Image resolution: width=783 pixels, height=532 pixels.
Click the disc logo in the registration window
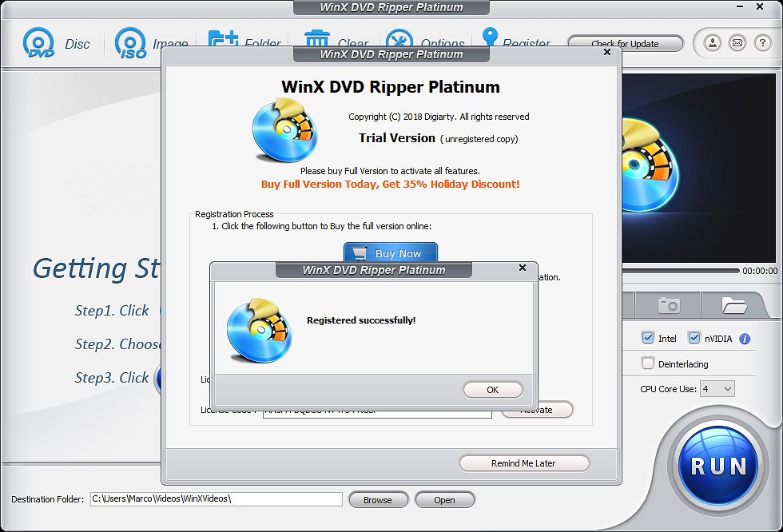(284, 130)
